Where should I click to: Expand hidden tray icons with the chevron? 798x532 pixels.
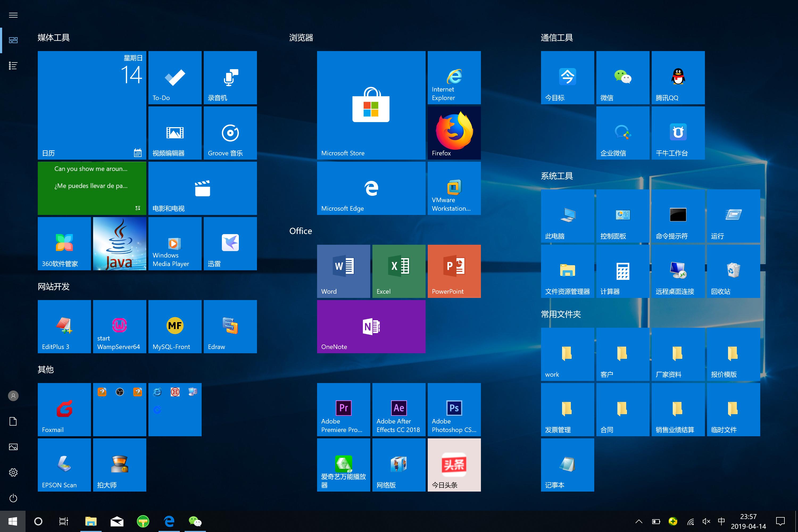(639, 521)
